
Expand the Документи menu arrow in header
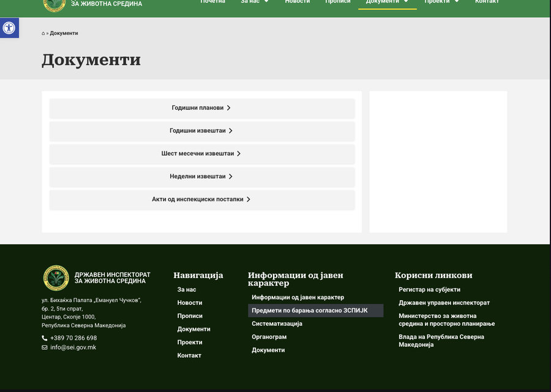tap(406, 1)
